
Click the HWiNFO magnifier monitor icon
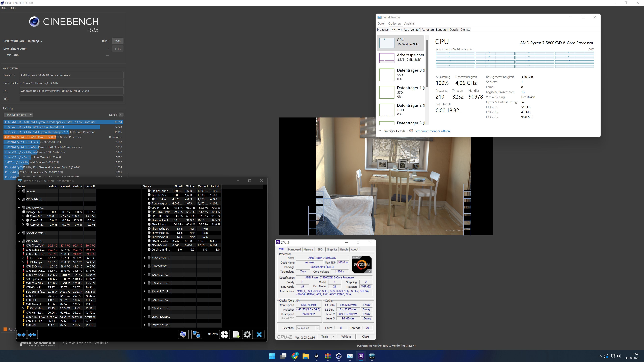[x=183, y=335]
